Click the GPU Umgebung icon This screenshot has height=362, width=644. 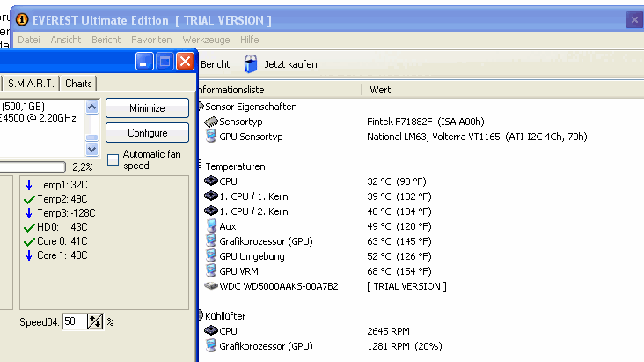(211, 256)
